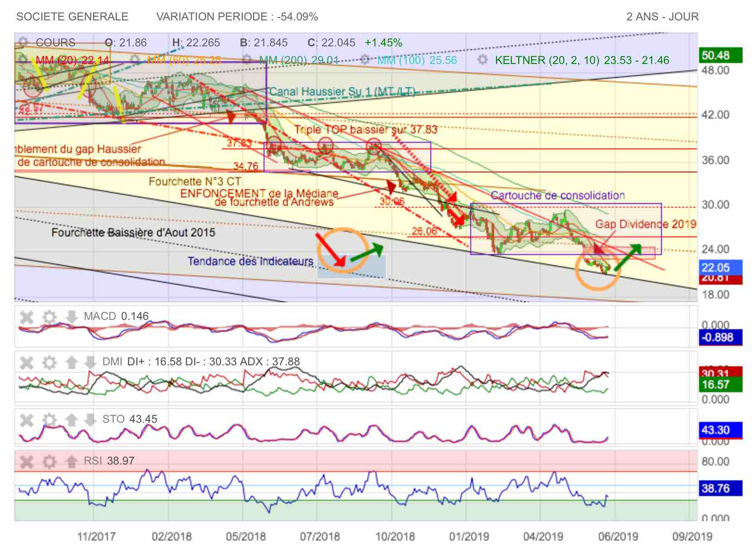Click 'Canal Haussier Su 1 (MT/LT)' label
The width and height of the screenshot is (756, 548).
click(x=342, y=92)
